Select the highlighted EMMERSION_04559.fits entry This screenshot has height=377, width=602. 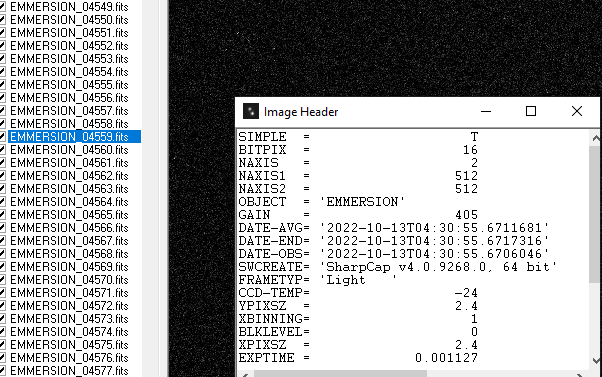pyautogui.click(x=74, y=137)
